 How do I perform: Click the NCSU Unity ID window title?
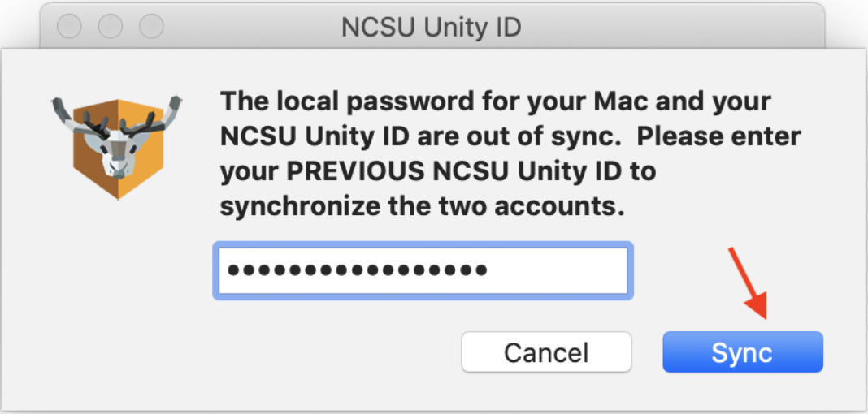pos(431,27)
